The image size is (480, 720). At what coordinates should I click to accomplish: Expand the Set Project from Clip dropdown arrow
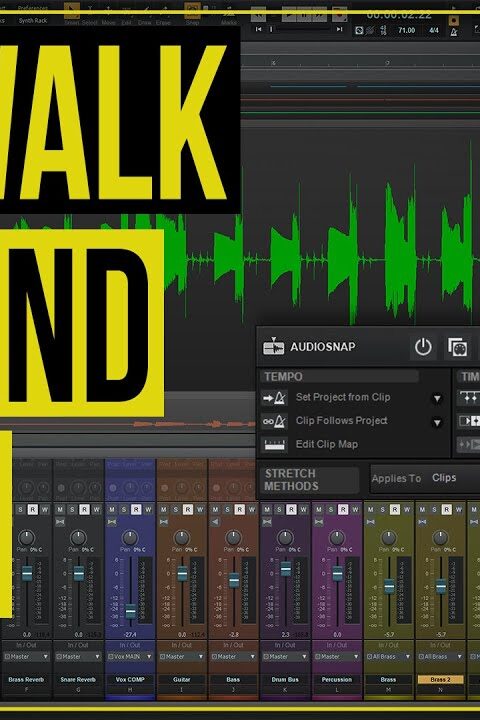pos(437,399)
